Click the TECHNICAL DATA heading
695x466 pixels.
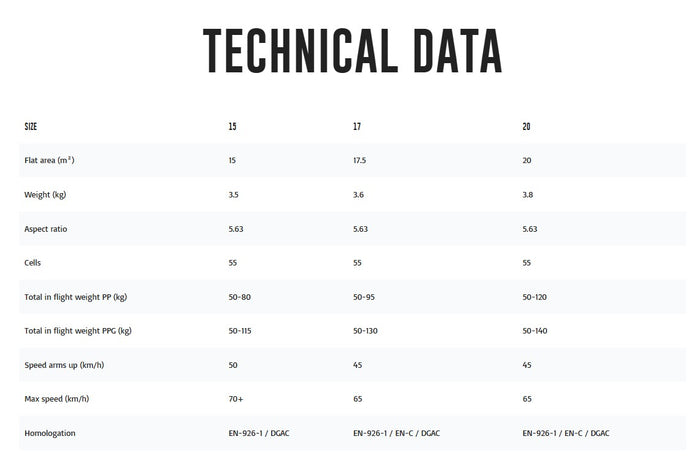pos(352,51)
